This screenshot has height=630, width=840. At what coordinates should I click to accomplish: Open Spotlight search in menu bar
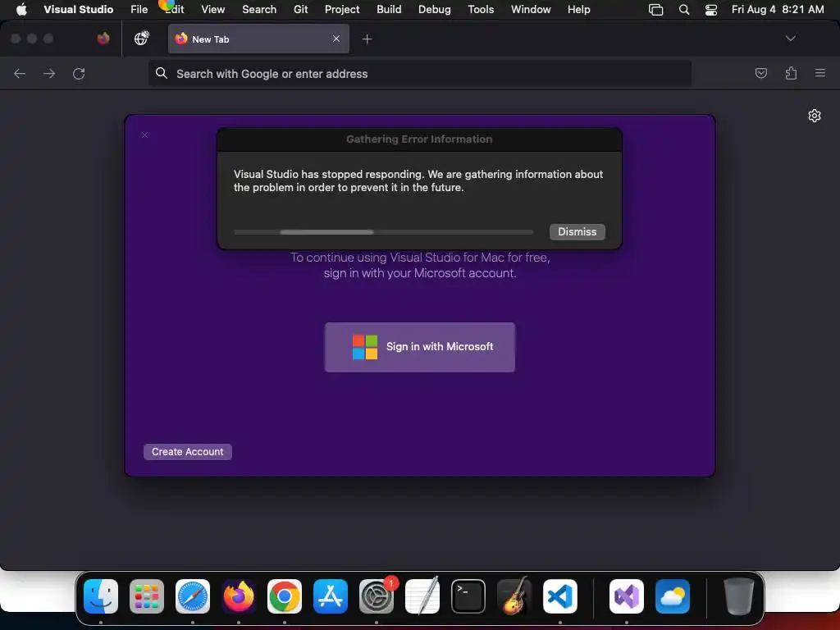(684, 10)
